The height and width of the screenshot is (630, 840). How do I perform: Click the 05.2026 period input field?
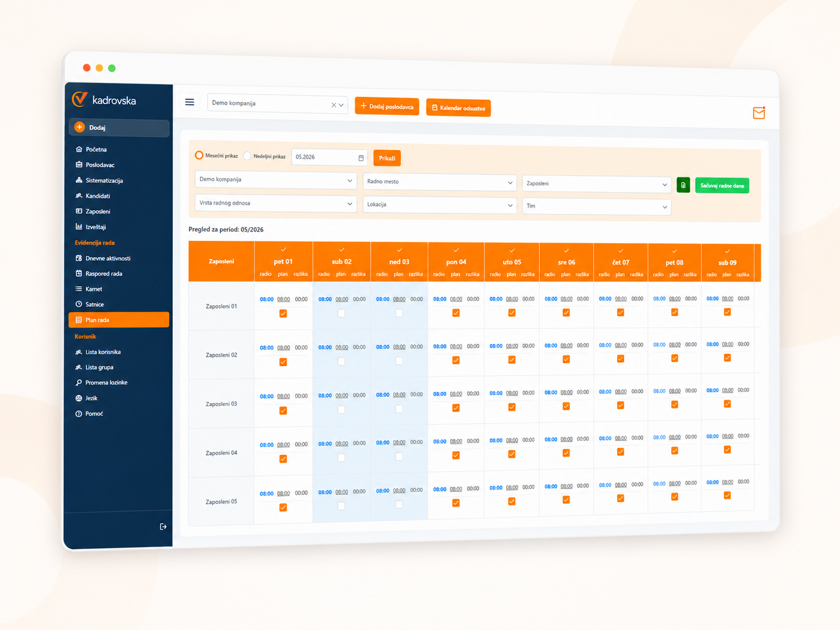330,157
